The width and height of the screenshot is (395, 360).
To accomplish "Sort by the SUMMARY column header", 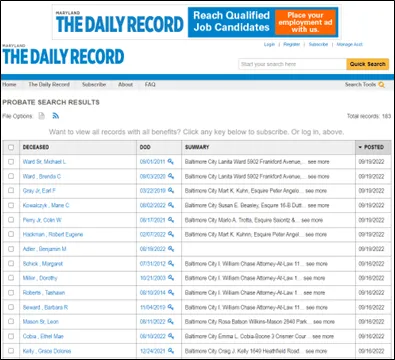I will coord(197,147).
